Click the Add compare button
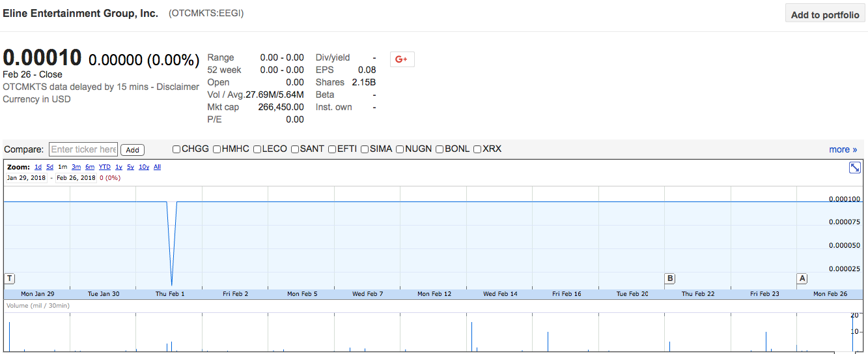 (132, 150)
